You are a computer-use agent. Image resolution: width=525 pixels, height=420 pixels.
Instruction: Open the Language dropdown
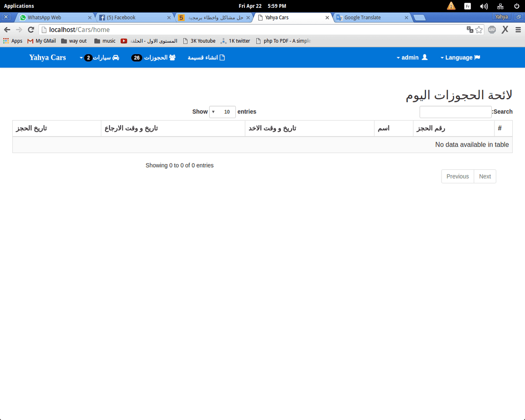(x=460, y=58)
